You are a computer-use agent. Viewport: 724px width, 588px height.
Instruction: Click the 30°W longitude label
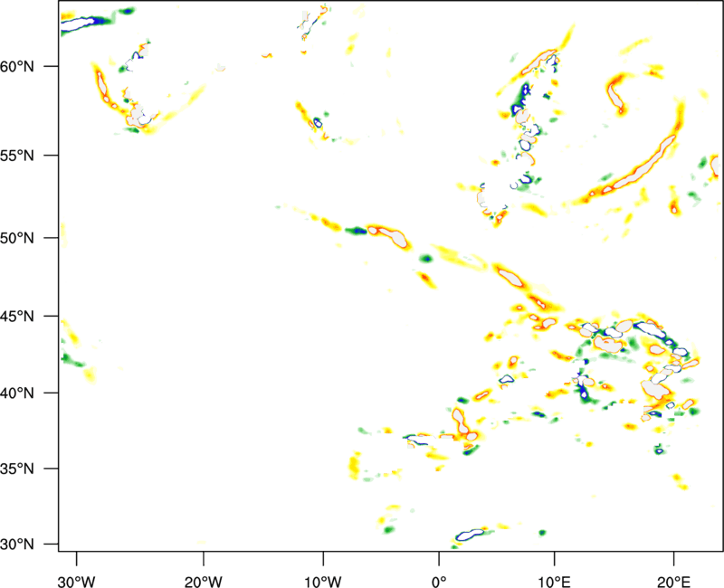point(77,582)
